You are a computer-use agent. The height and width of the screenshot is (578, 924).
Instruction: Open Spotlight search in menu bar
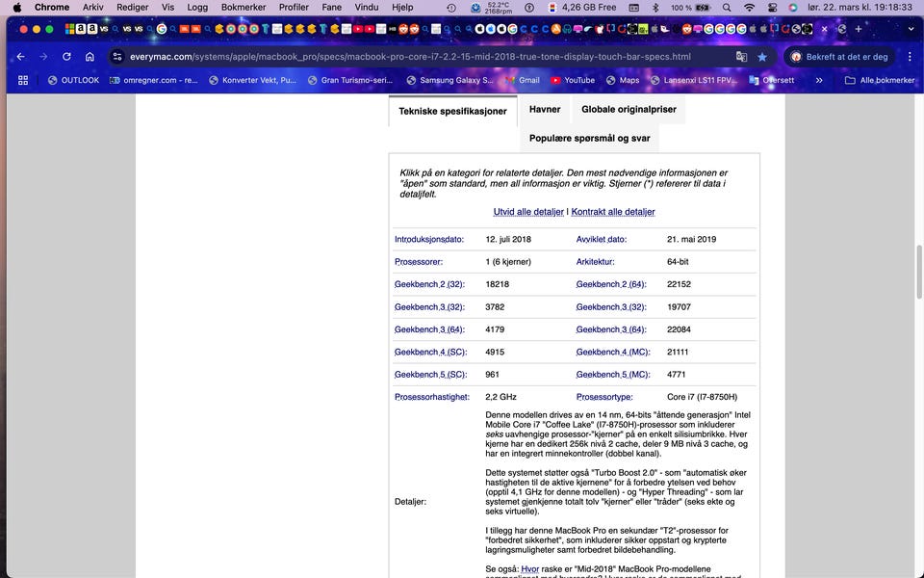727,8
